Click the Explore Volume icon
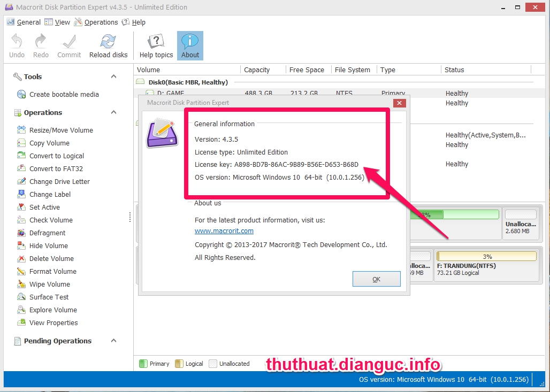The height and width of the screenshot is (392, 550). pyautogui.click(x=21, y=310)
